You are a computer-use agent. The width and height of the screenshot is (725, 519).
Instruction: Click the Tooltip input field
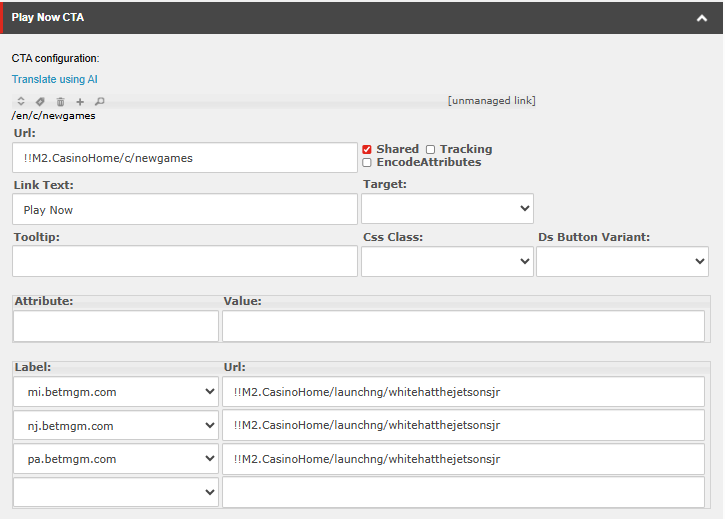185,261
